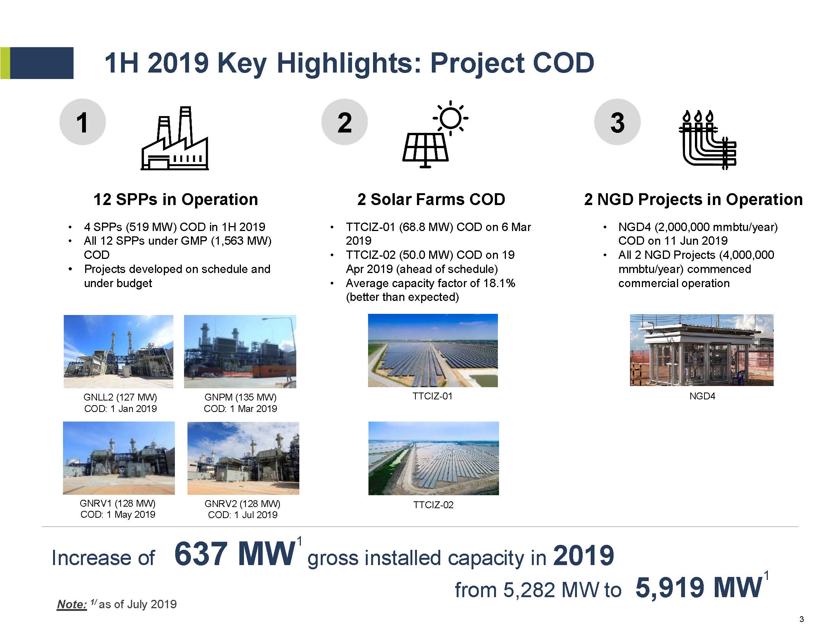This screenshot has height=630, width=840.
Task: Click caption 'GNRV1 (128 MW)'
Action: [118, 503]
